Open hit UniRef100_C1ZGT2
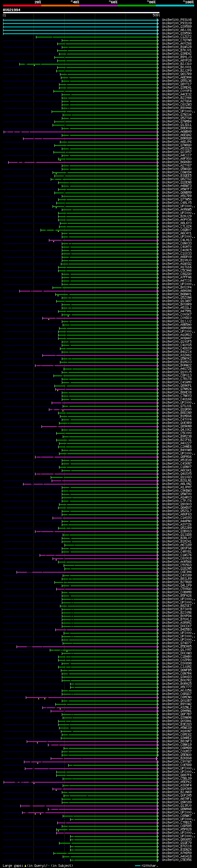This screenshot has height=868, width=197. click(x=177, y=37)
